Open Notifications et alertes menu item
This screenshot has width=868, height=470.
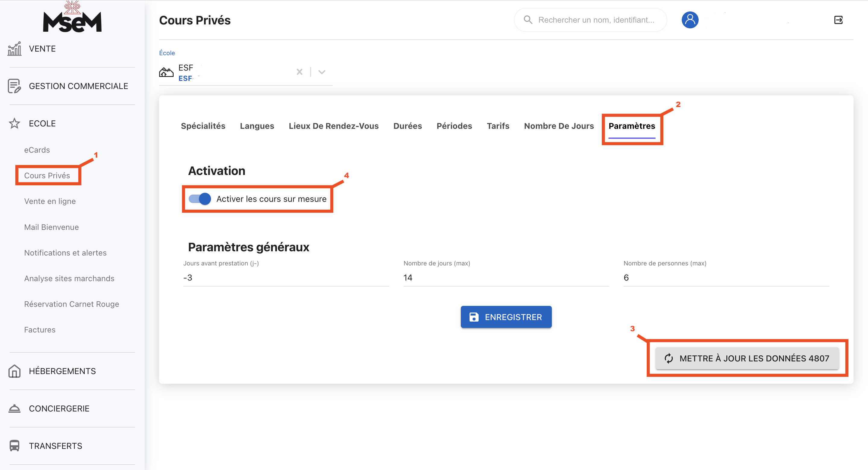coord(65,252)
